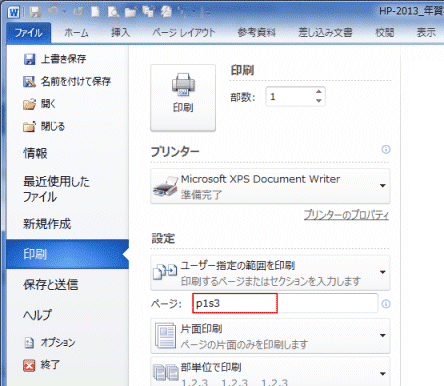Open Word オプション from the sidebar
This screenshot has height=386, width=444.
point(50,342)
